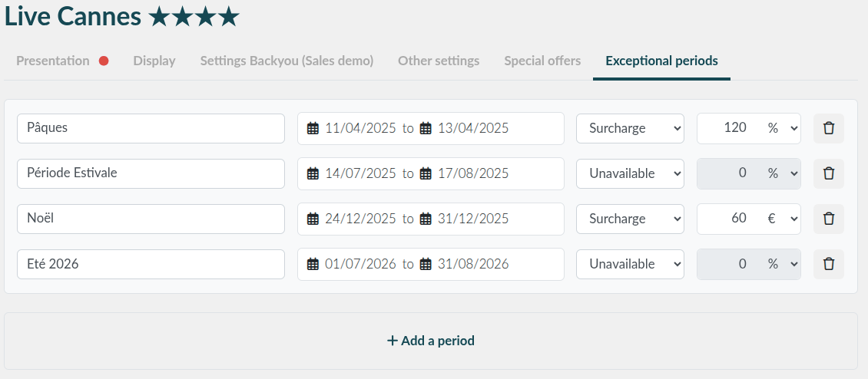Click calendar icon beside 24/12/2025 start date
This screenshot has height=379, width=868.
[x=313, y=219]
